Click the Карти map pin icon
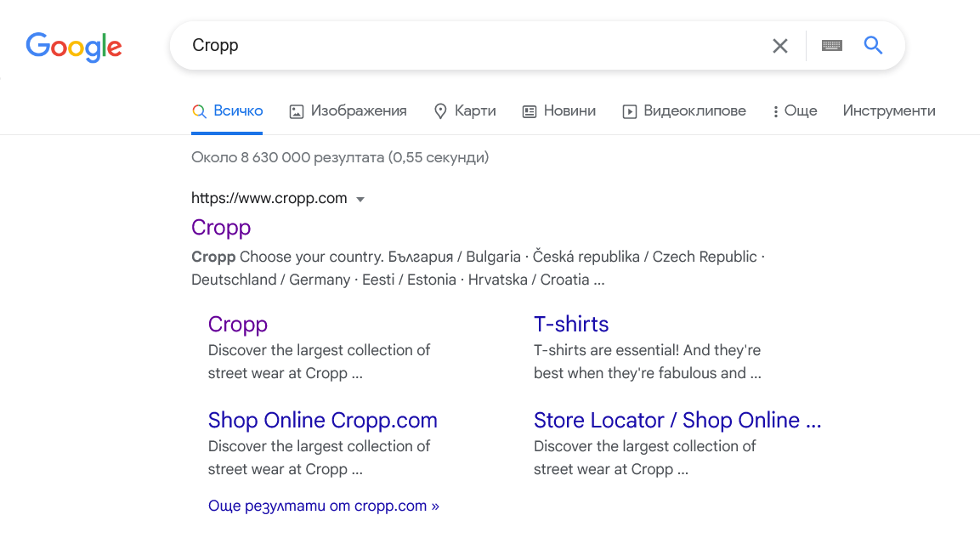Viewport: 980px width, 549px height. click(x=440, y=111)
